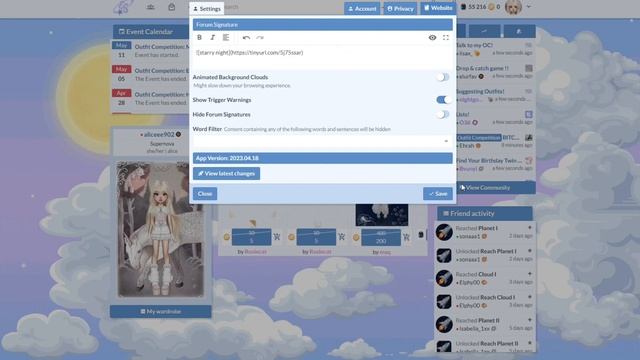640x360 pixels.
Task: Apply italic formatting in signature editor
Action: [x=212, y=38]
